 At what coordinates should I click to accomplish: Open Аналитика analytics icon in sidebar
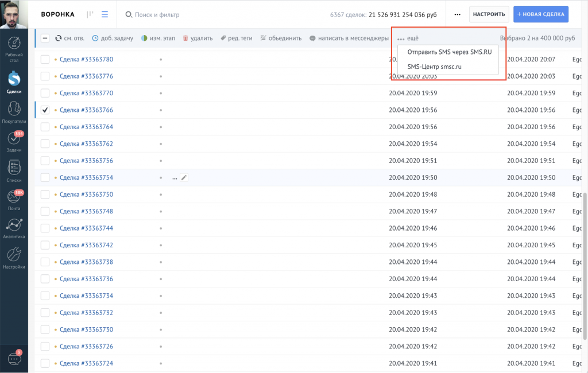[14, 226]
